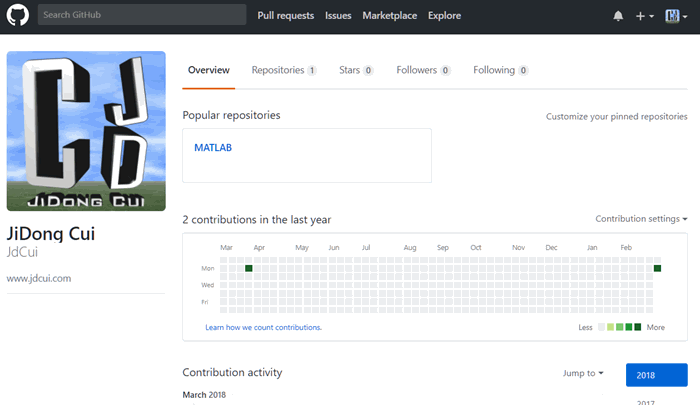
Task: Focus the Search GitHub field
Action: click(142, 15)
